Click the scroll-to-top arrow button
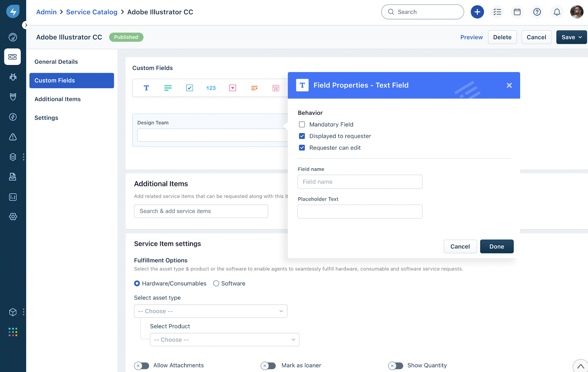 click(x=581, y=366)
